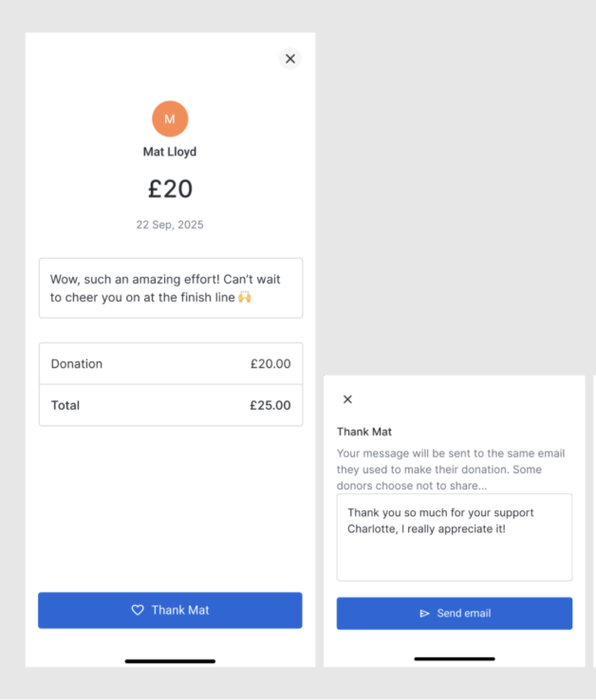Click the 22 Sep, 2025 date
This screenshot has width=596, height=700.
170,225
